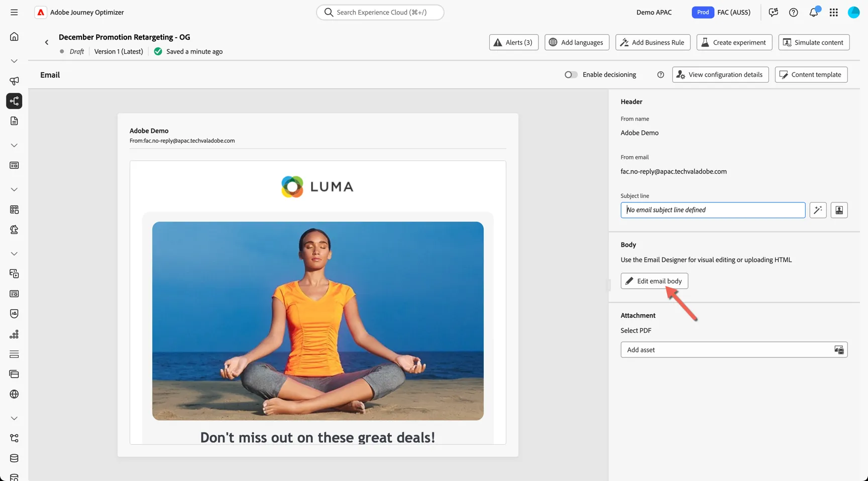This screenshot has height=481, width=868.
Task: Open the top bar Help icon
Action: [794, 13]
